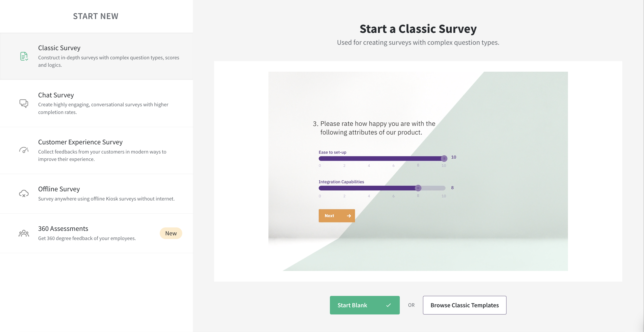Viewport: 644px width, 332px height.
Task: Start a blank classic survey
Action: click(x=364, y=305)
